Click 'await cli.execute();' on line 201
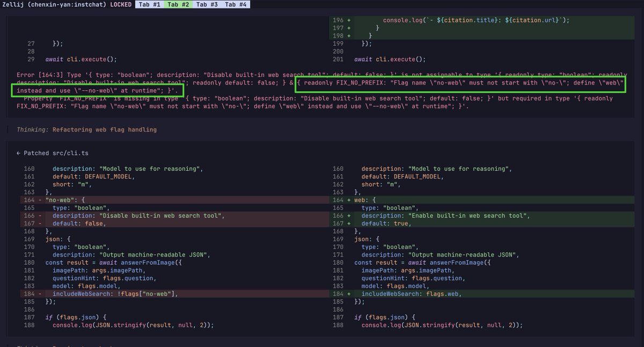The width and height of the screenshot is (644, 347). pyautogui.click(x=390, y=59)
